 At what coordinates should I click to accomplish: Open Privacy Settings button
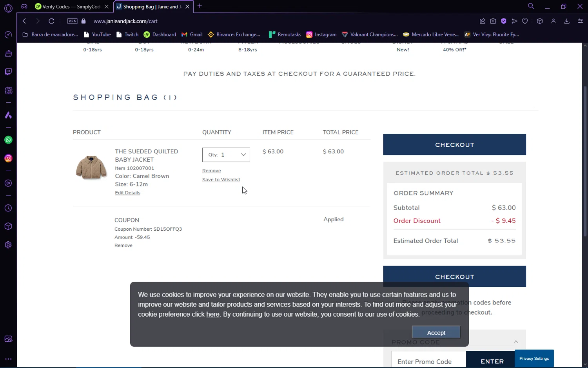pos(534,358)
